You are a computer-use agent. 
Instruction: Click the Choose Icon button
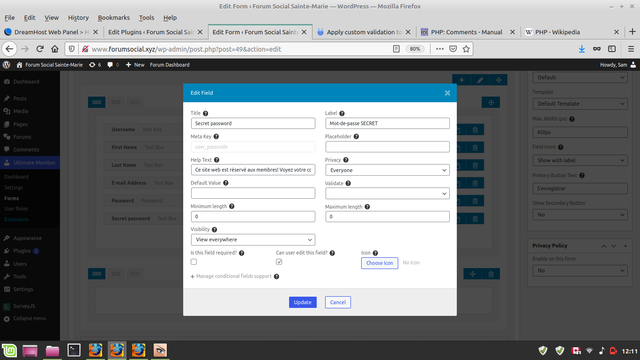pos(379,263)
